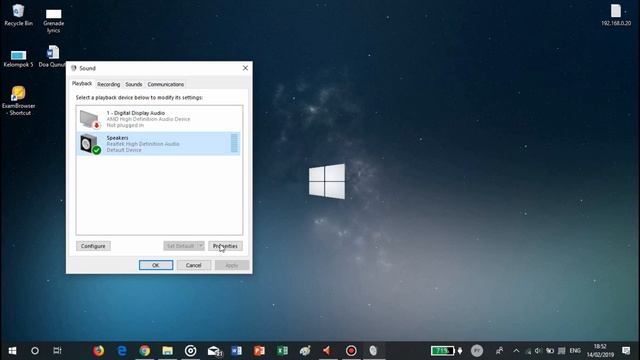Show hidden system tray icons chevron
The width and height of the screenshot is (640, 360).
[516, 351]
